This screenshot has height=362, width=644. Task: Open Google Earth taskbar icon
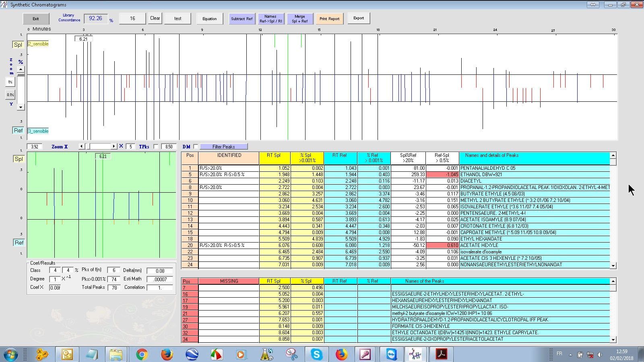(192, 354)
